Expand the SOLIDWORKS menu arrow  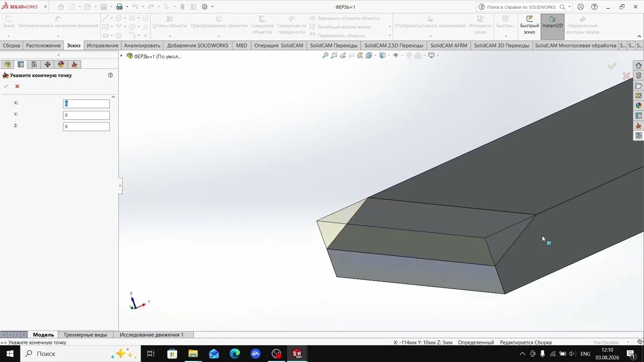point(45,7)
